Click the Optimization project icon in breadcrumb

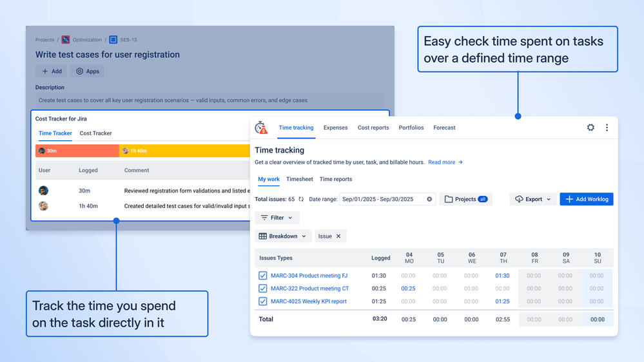coord(65,40)
